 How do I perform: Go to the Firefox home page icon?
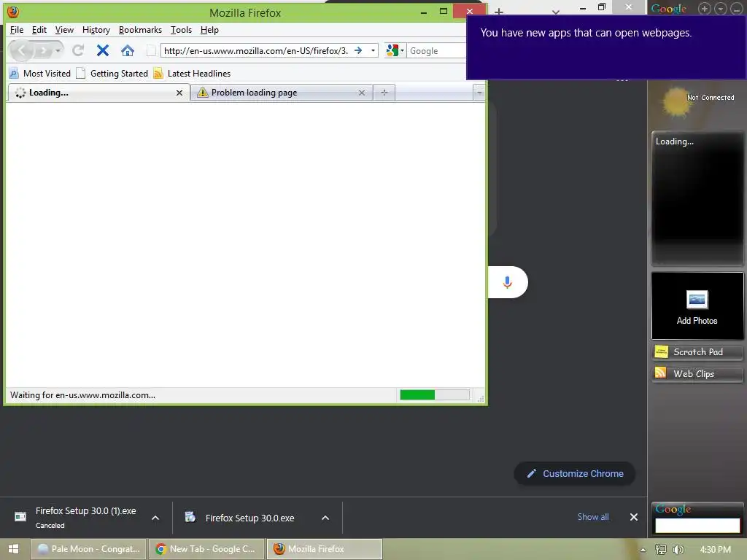pos(127,50)
